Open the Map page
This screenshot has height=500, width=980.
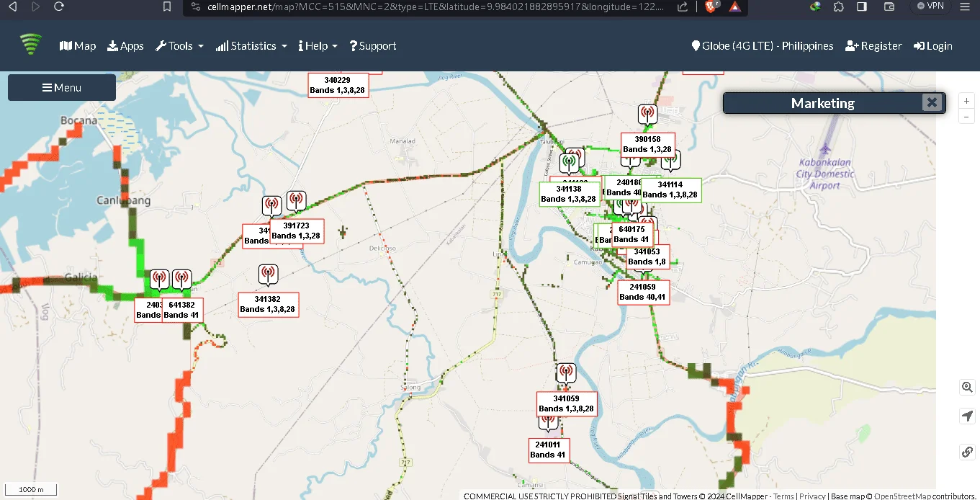point(78,45)
